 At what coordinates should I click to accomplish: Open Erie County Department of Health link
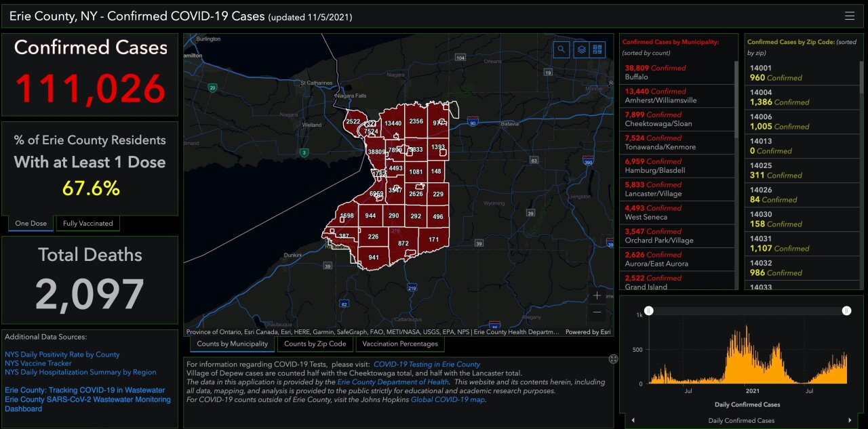(393, 382)
